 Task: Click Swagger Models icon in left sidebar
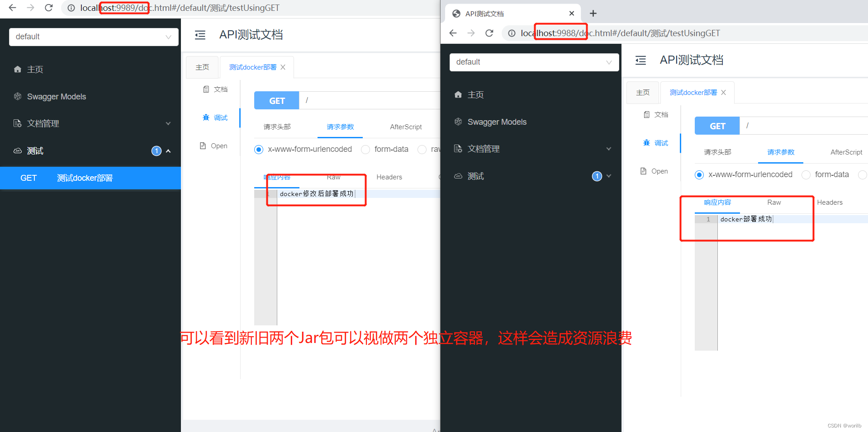click(x=18, y=96)
